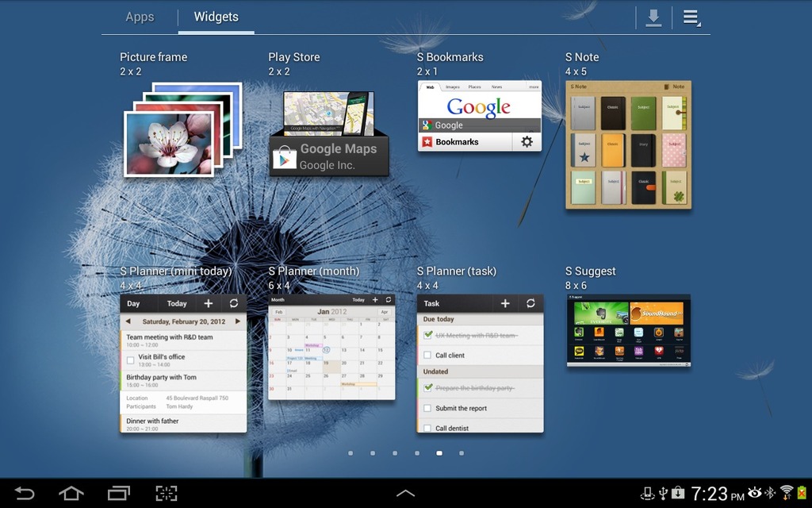Add a task with plus in S Planner task
Image resolution: width=812 pixels, height=508 pixels.
(x=505, y=304)
